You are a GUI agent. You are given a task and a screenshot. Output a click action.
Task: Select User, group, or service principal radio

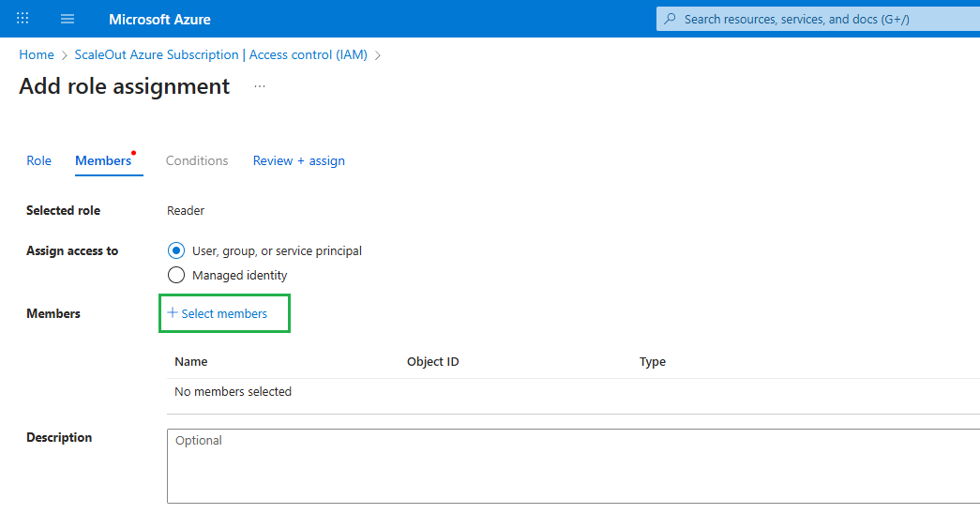pos(176,250)
